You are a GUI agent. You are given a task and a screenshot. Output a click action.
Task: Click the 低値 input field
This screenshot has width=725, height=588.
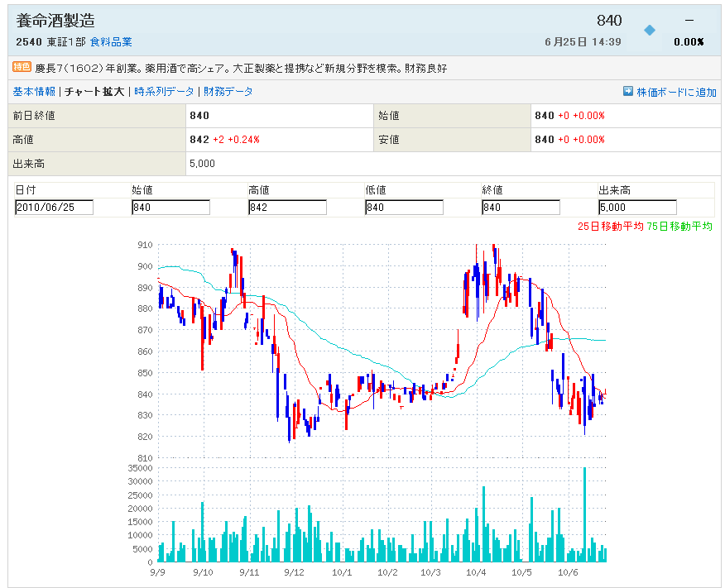(404, 208)
